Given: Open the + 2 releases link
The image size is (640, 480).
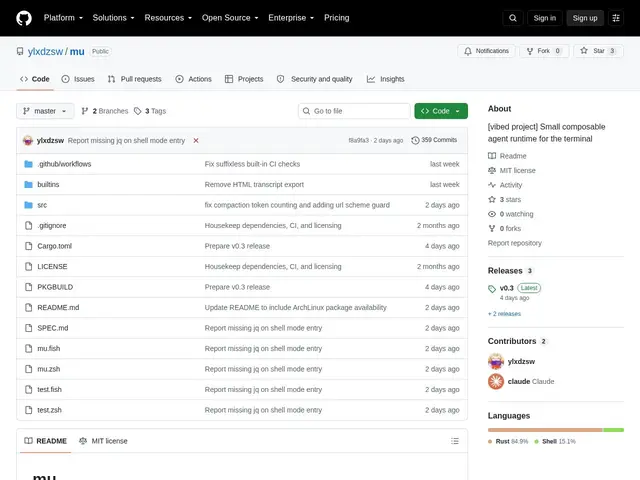Looking at the screenshot, I should click(504, 314).
